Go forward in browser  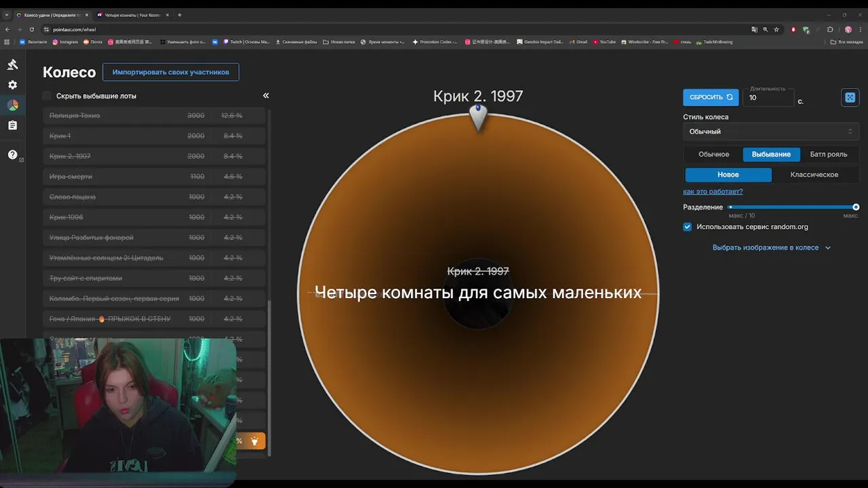(20, 29)
